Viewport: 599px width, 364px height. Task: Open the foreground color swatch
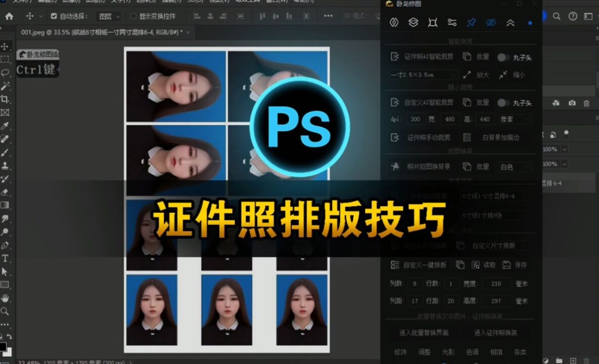(3, 347)
